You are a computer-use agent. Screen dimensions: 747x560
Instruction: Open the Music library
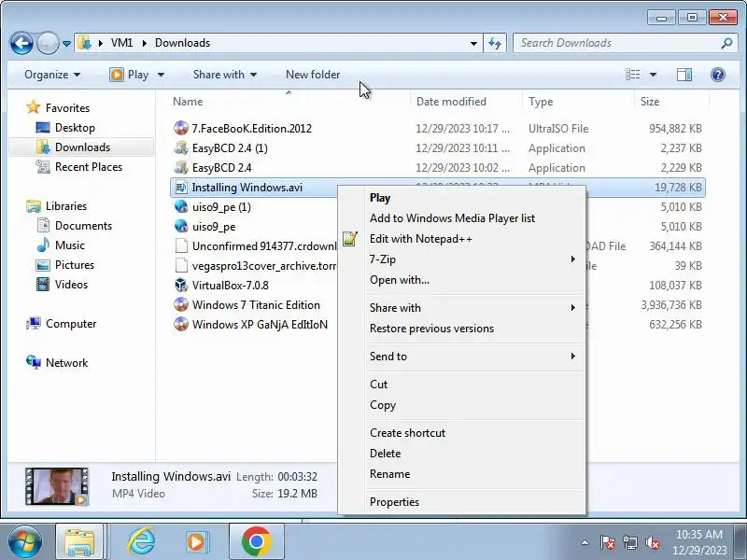(x=69, y=245)
